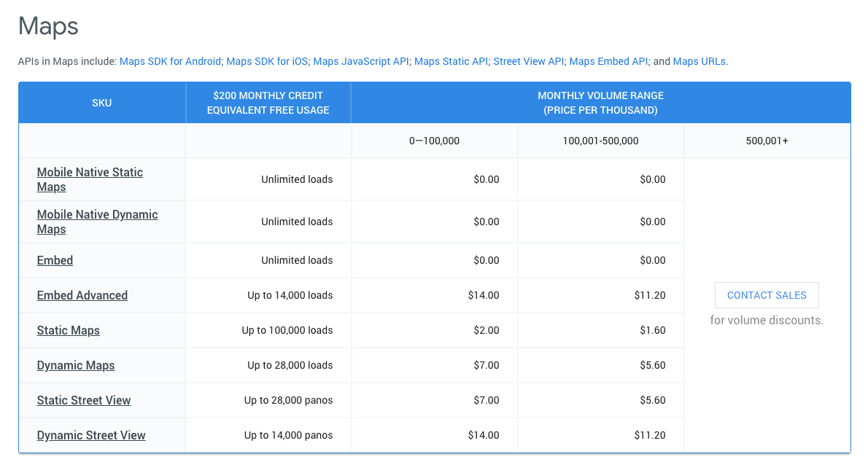Open the Street View API link
The image size is (868, 462).
pyautogui.click(x=529, y=61)
